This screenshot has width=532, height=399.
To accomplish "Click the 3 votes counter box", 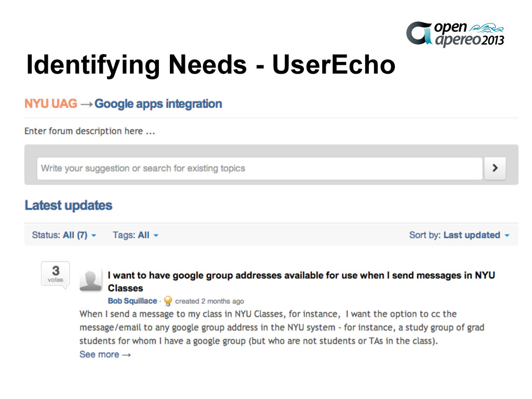I will coord(56,274).
